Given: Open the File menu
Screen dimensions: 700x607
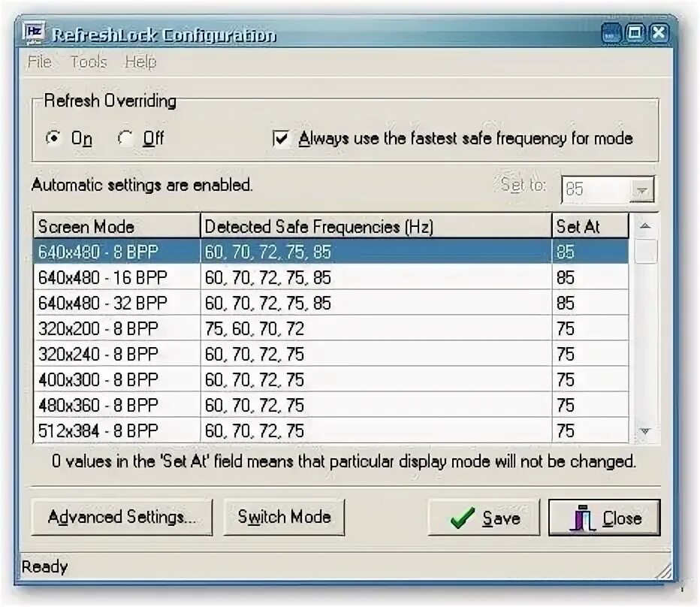Looking at the screenshot, I should 39,62.
